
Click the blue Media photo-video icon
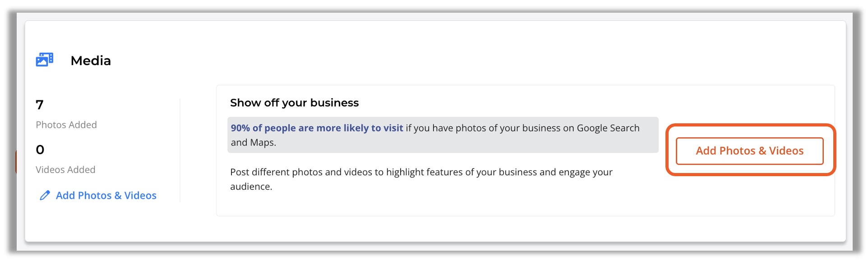pos(45,60)
